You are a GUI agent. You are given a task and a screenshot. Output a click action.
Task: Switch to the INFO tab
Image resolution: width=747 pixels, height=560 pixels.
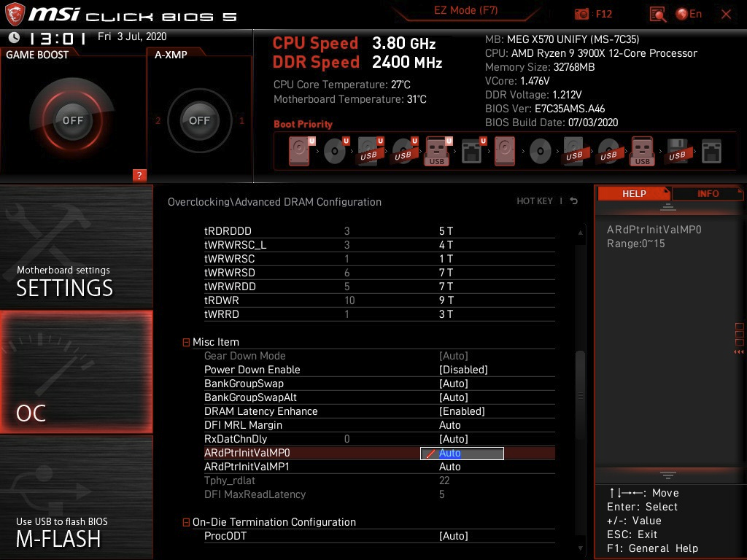coord(708,194)
